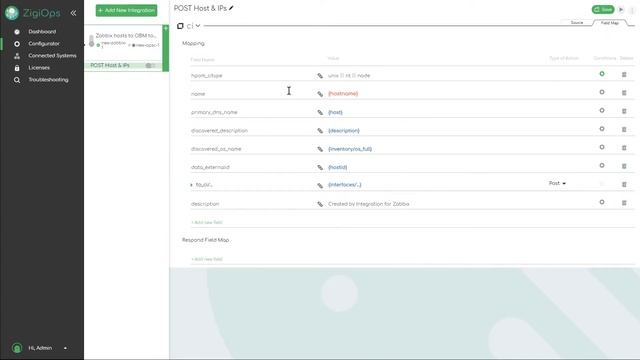Screen dimensions: 640x360
Task: Run the integration with play icon
Action: point(621,9)
